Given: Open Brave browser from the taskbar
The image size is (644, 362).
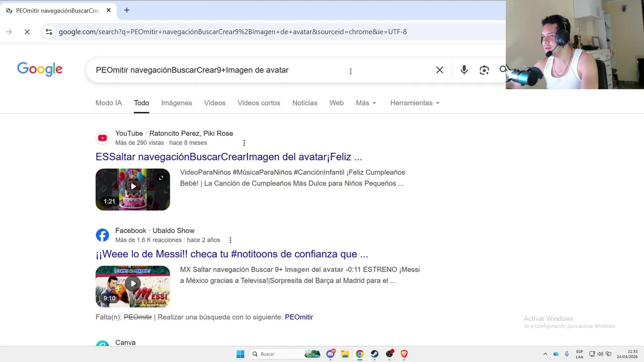Looking at the screenshot, I should (404, 354).
